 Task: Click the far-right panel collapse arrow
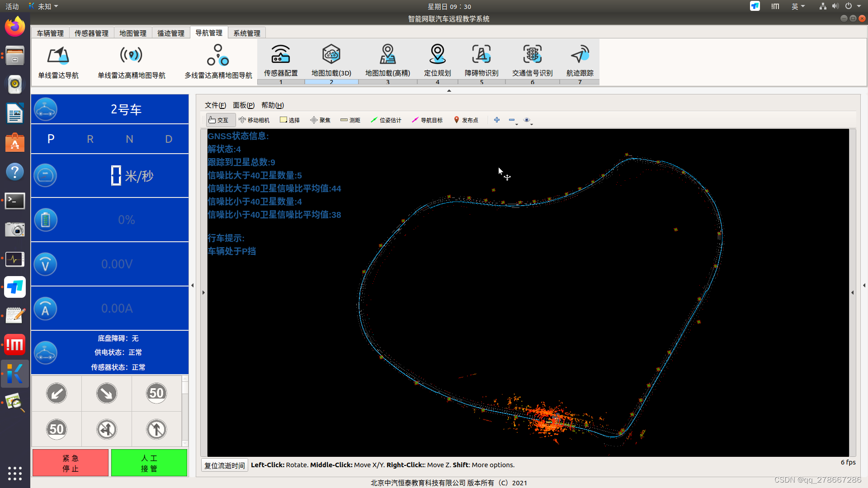pos(864,285)
